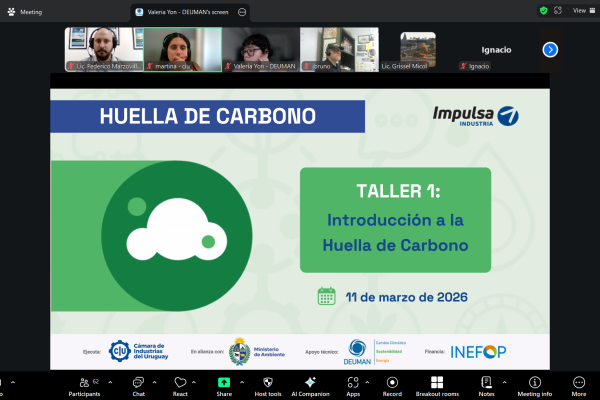Image resolution: width=600 pixels, height=400 pixels.
Task: Click the calendar icon beside the date
Action: point(326,296)
